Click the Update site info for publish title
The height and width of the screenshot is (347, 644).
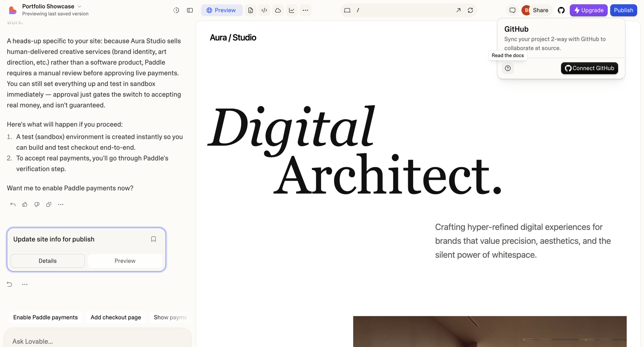(x=54, y=239)
